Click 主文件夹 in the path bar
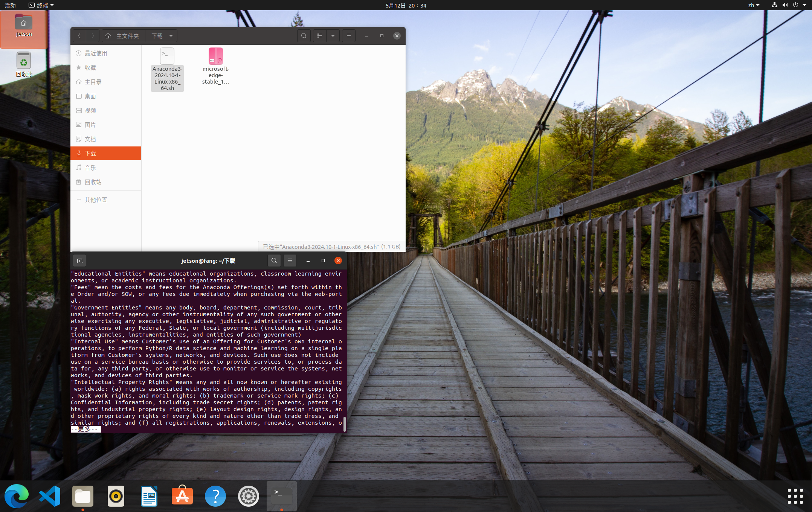This screenshot has width=812, height=512. pyautogui.click(x=127, y=36)
